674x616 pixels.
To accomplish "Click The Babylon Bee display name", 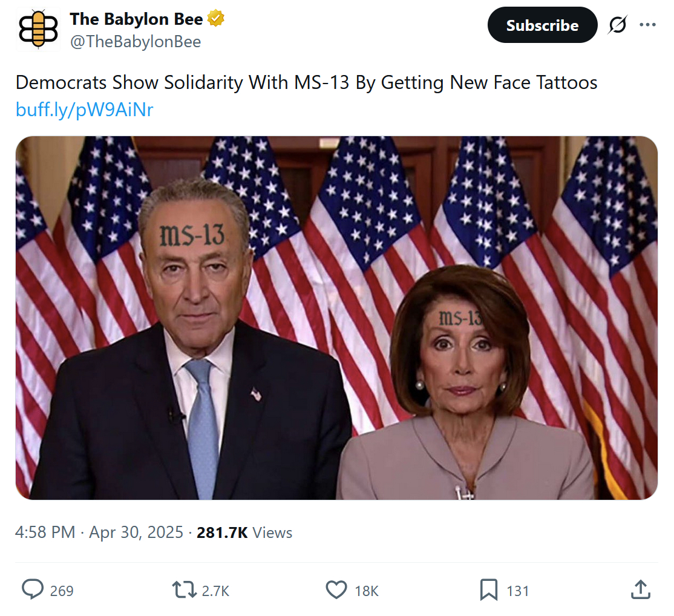I will click(x=137, y=19).
